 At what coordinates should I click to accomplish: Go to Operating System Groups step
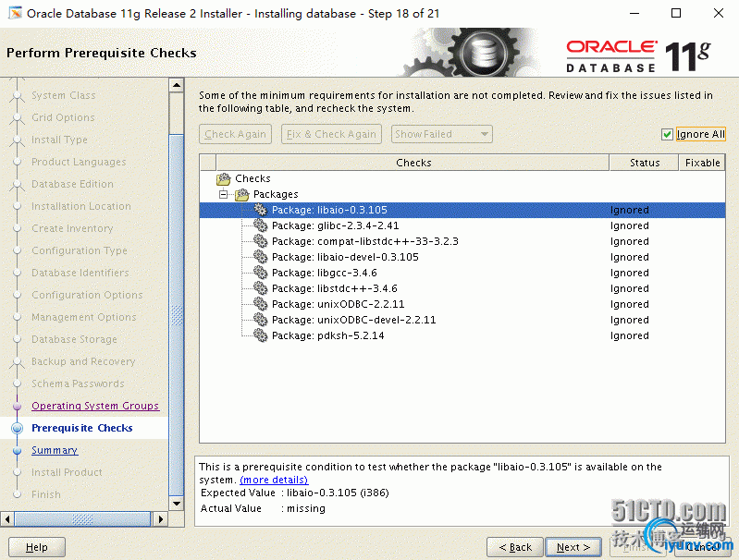coord(95,406)
